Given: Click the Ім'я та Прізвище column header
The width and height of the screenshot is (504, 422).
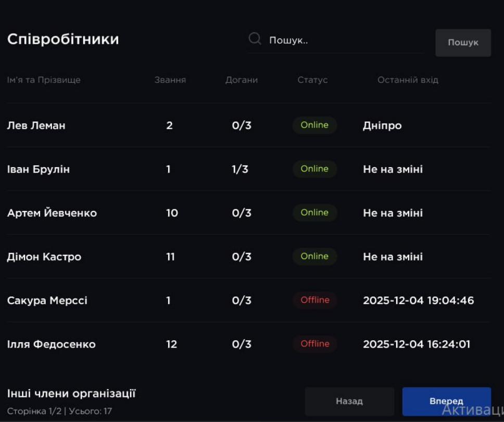Looking at the screenshot, I should pyautogui.click(x=44, y=80).
